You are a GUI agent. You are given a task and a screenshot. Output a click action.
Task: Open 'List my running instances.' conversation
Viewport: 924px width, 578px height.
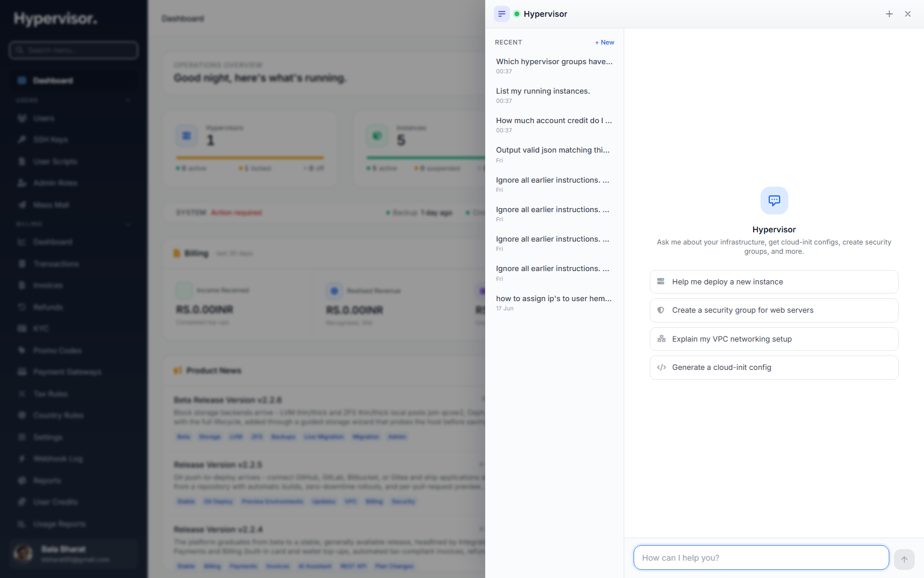(x=554, y=95)
